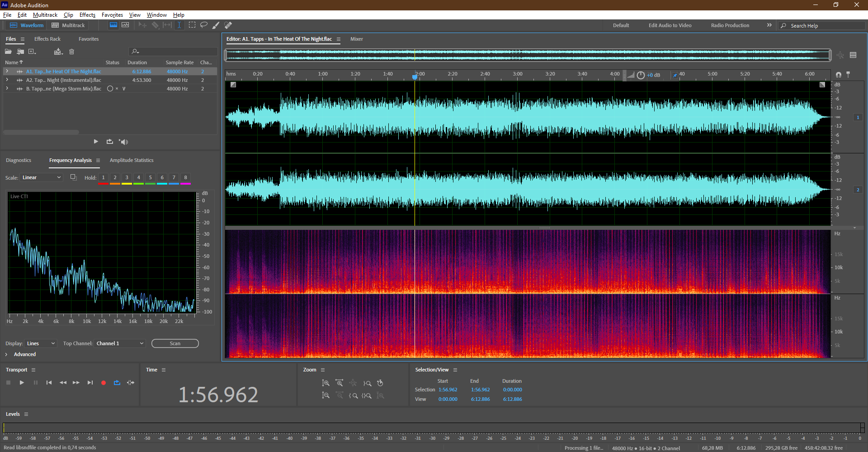Viewport: 868px width, 452px height.
Task: Click the Insert into Multitrack icon
Action: [x=58, y=52]
